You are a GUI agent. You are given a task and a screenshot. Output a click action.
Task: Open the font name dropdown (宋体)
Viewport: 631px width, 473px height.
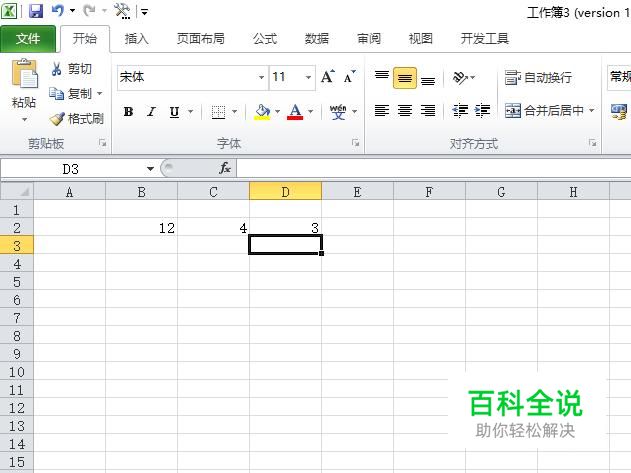[x=261, y=77]
